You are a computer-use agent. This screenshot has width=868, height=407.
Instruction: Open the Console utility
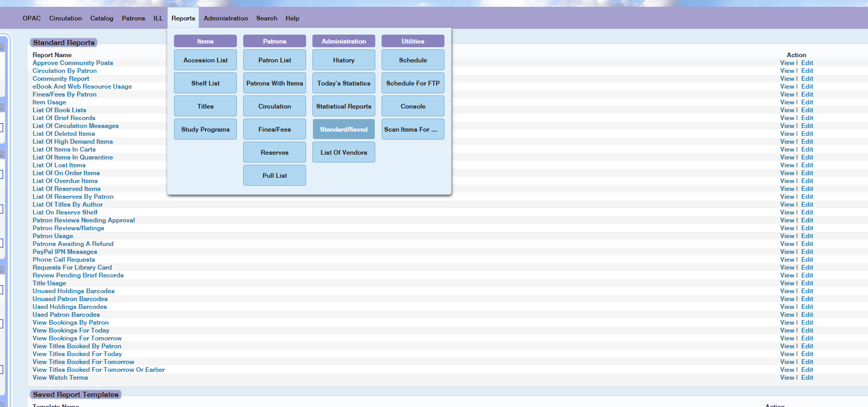[x=413, y=106]
